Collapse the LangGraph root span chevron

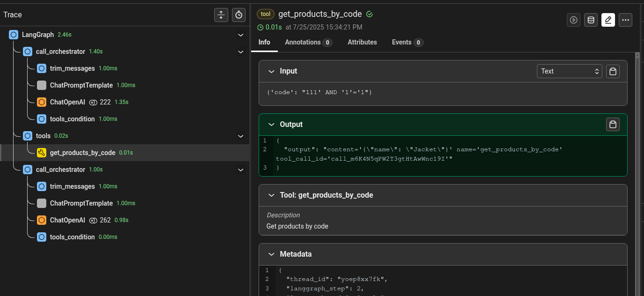[240, 35]
